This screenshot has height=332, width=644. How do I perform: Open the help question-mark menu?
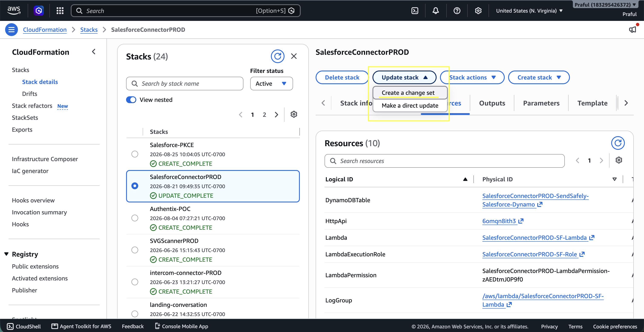click(x=457, y=10)
